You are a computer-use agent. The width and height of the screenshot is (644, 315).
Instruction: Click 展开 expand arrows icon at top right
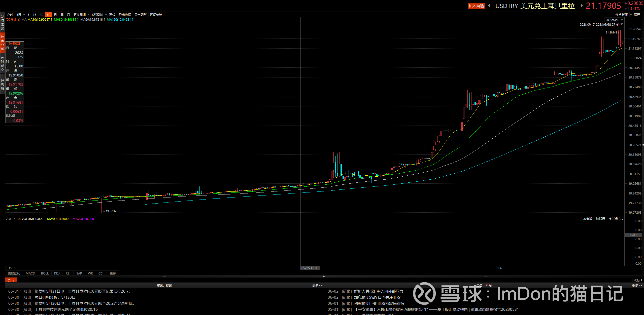[631, 15]
